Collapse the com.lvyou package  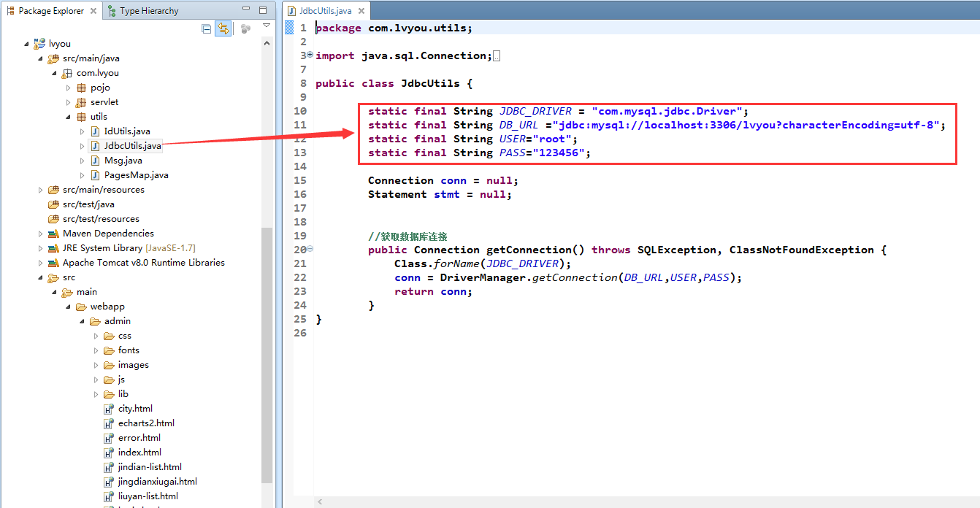55,74
